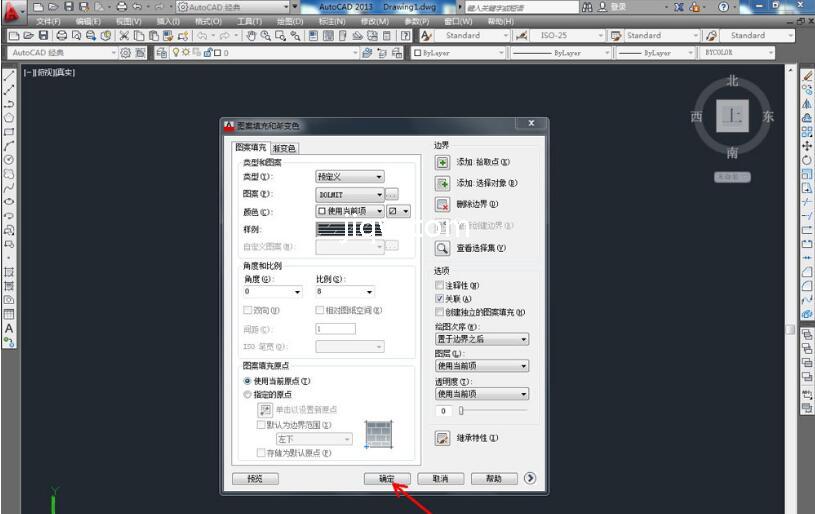
Task: Click the Cancel (取消) button
Action: 440,478
